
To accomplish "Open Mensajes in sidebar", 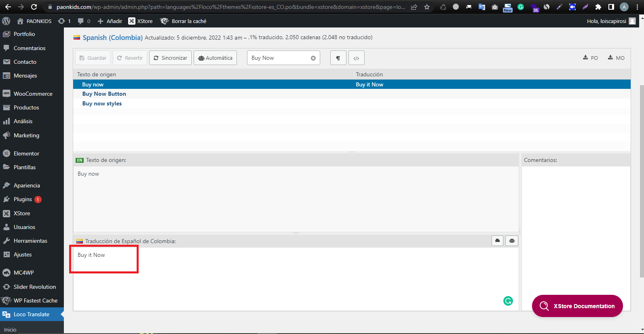I will (x=32, y=76).
